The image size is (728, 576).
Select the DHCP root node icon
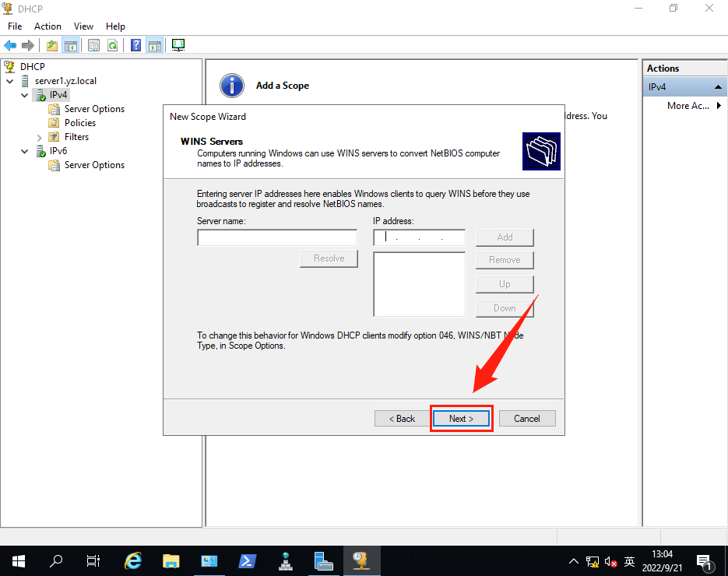point(9,67)
